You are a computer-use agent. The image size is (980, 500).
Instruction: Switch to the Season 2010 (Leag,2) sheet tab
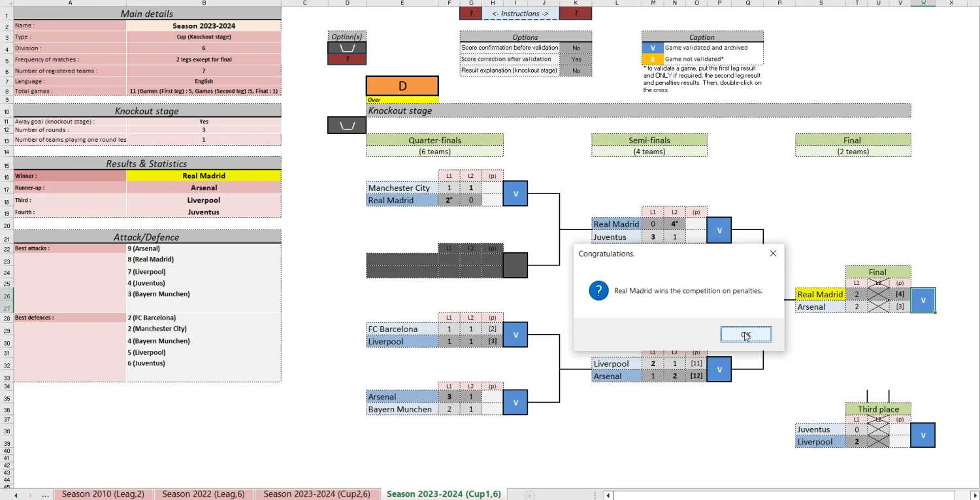tap(103, 494)
